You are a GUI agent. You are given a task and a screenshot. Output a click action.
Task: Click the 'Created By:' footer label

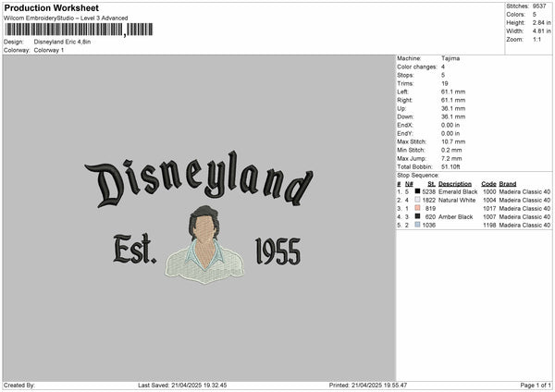[x=19, y=386]
